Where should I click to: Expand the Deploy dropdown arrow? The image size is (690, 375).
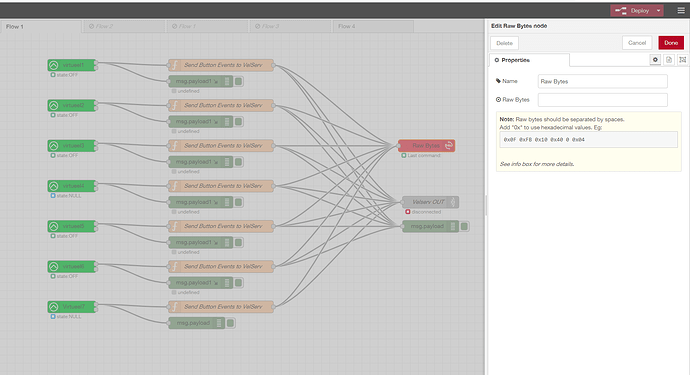tap(659, 11)
